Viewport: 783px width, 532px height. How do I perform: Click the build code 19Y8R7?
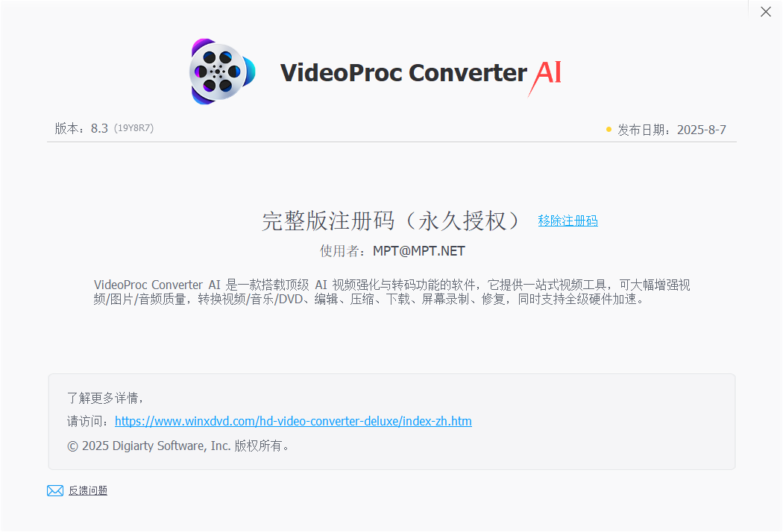coord(133,128)
